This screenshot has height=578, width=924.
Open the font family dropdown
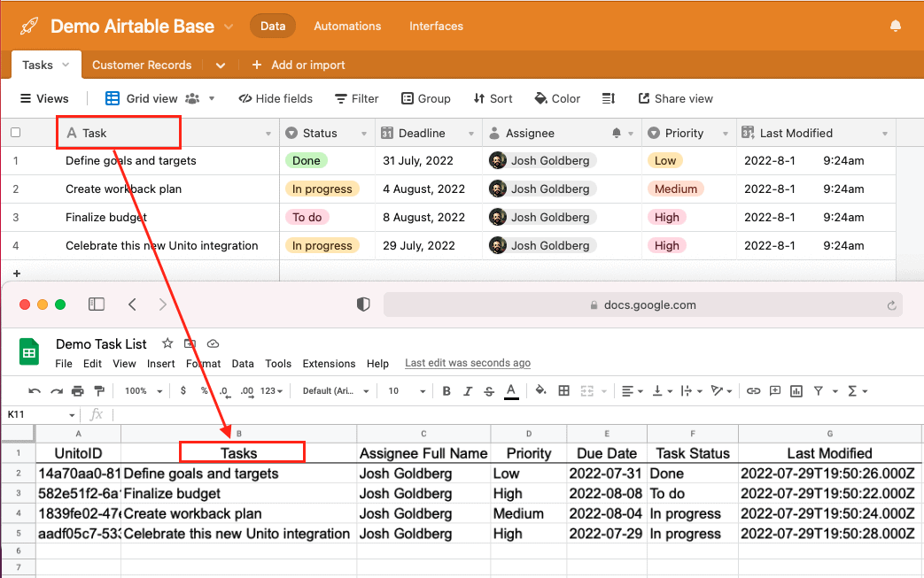point(336,391)
